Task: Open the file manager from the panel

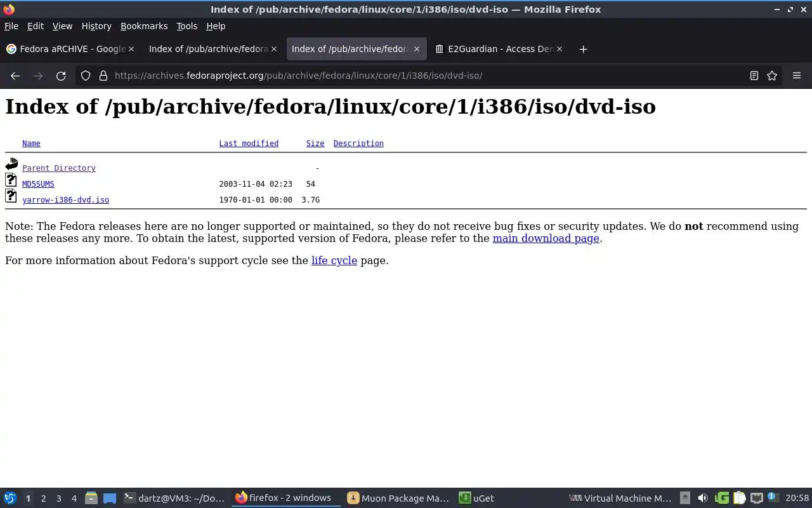Action: click(91, 498)
